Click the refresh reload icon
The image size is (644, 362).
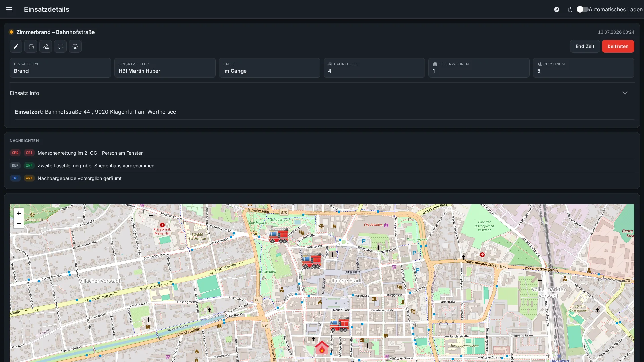570,9
